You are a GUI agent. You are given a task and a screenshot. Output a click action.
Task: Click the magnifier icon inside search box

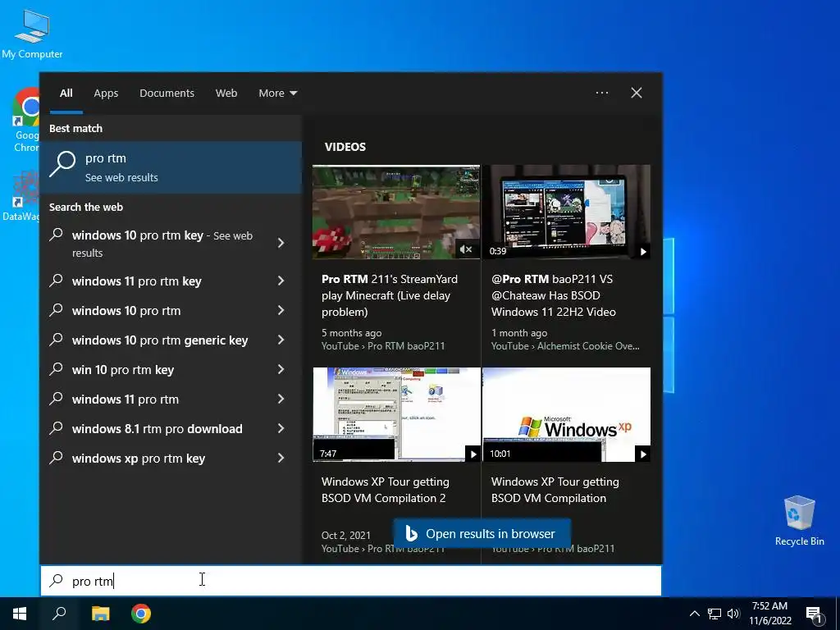(x=57, y=580)
